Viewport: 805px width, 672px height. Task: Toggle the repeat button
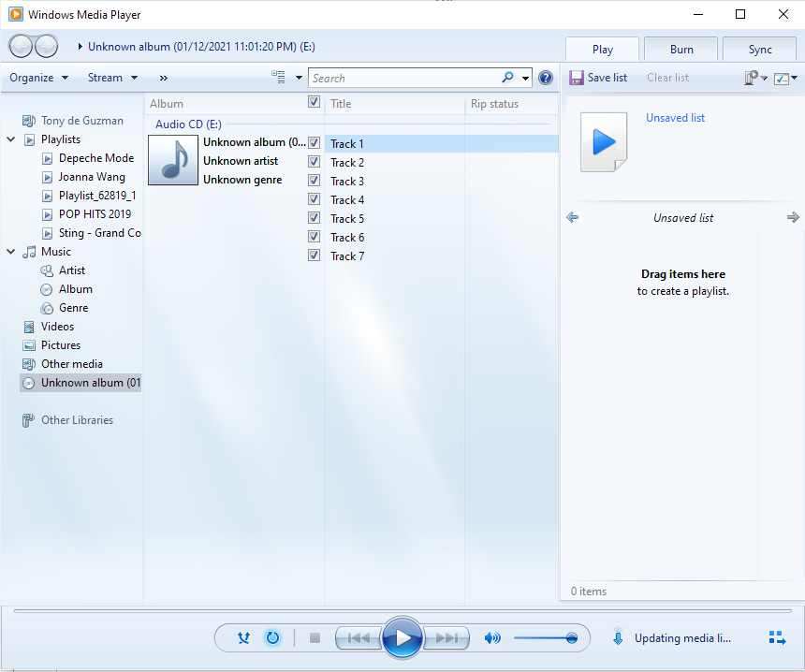click(x=272, y=638)
